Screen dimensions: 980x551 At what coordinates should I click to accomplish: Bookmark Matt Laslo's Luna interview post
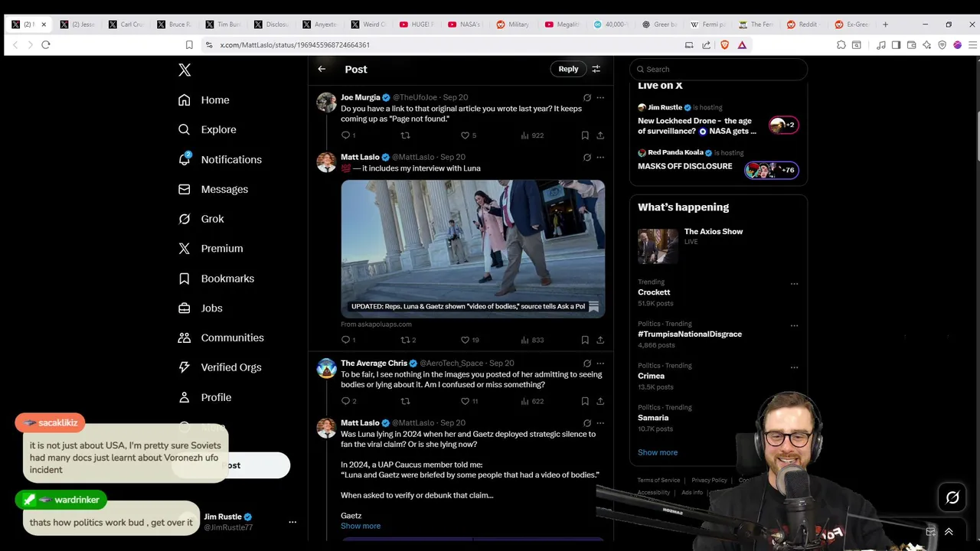585,340
